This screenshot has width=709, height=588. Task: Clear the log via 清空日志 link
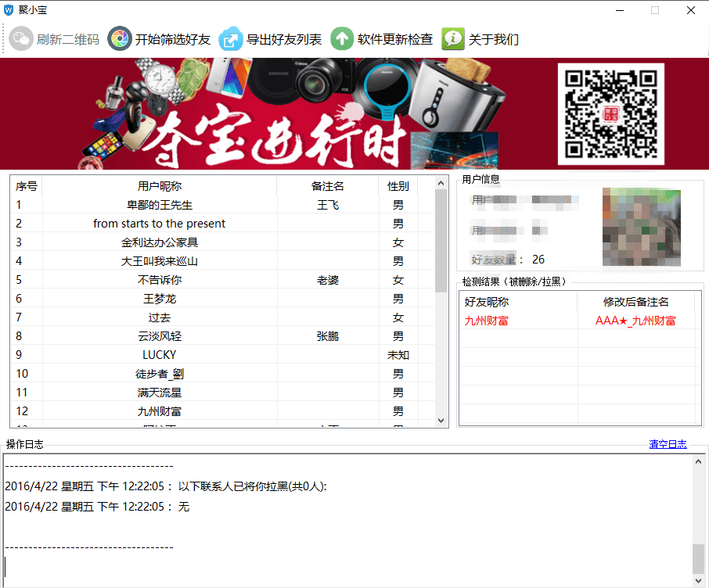tap(668, 444)
